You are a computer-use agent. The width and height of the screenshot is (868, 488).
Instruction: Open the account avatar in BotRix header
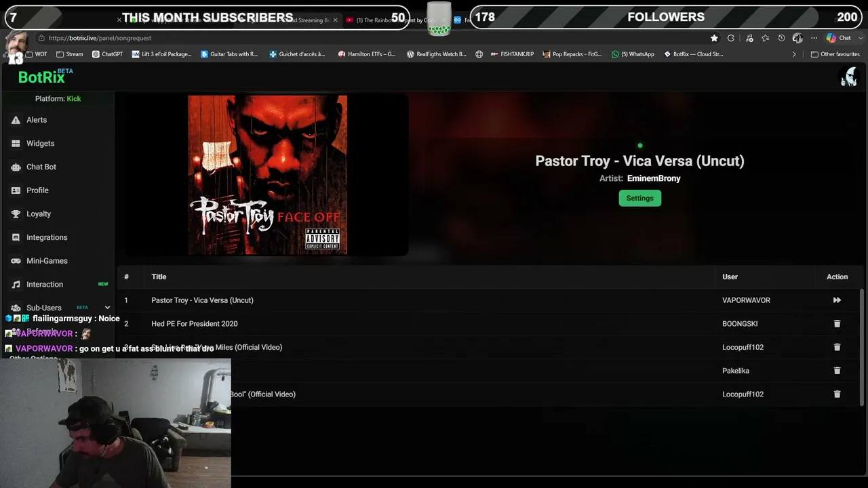pyautogui.click(x=848, y=77)
